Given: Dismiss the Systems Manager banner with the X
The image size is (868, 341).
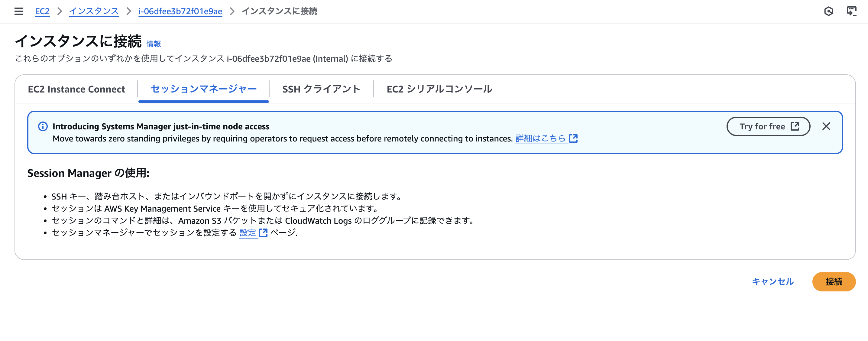Looking at the screenshot, I should coord(826,126).
